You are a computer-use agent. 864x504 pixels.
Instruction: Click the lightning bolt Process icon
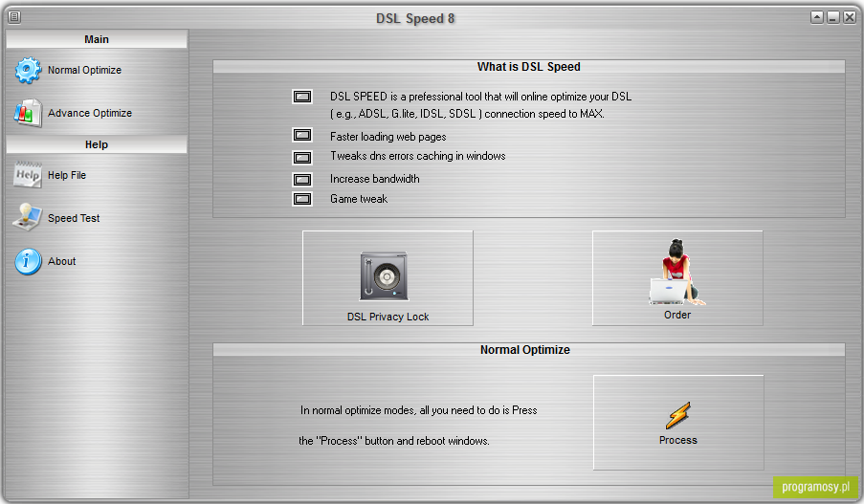click(x=677, y=415)
